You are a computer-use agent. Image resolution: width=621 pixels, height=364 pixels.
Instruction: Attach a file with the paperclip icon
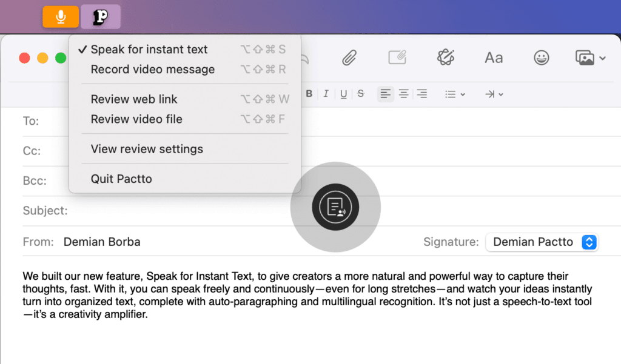click(x=349, y=58)
